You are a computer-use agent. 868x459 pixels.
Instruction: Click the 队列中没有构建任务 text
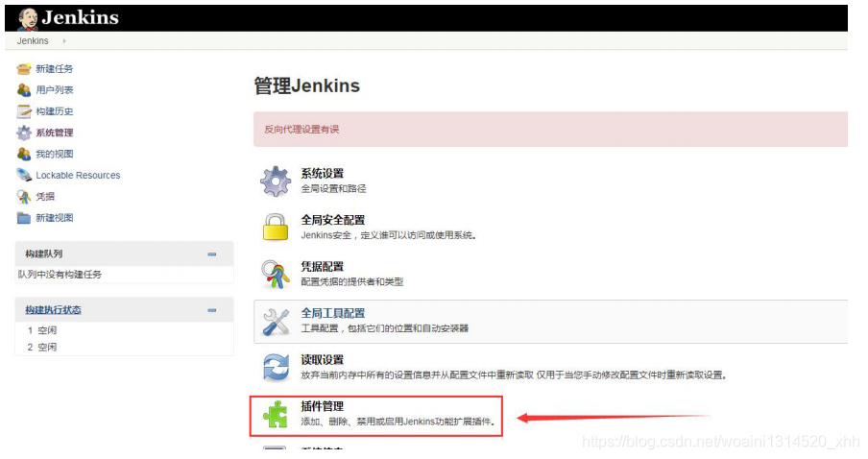(60, 275)
